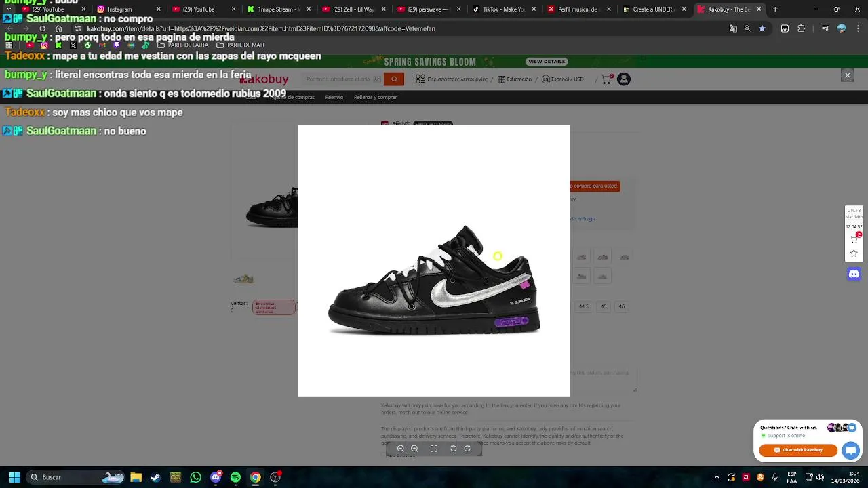
Task: Click the browser address bar URL
Action: (261, 28)
